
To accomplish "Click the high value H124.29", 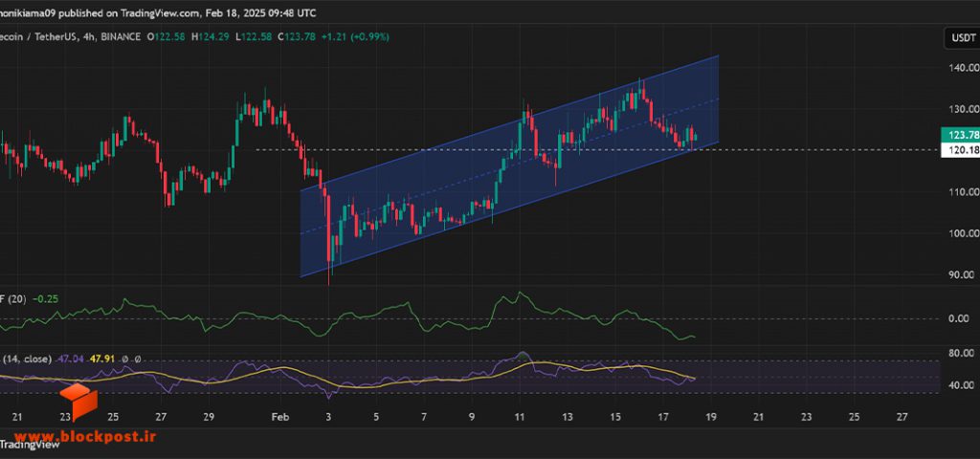I will 210,37.
